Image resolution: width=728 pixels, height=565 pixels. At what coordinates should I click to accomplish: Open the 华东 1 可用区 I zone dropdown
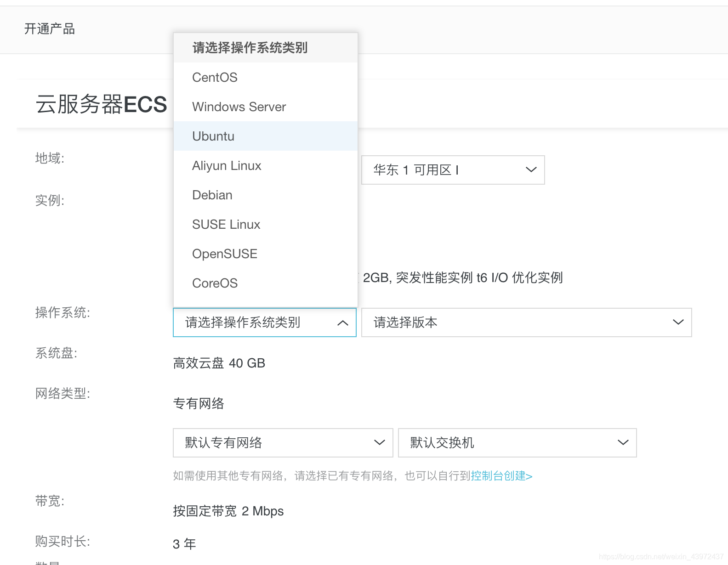tap(453, 170)
